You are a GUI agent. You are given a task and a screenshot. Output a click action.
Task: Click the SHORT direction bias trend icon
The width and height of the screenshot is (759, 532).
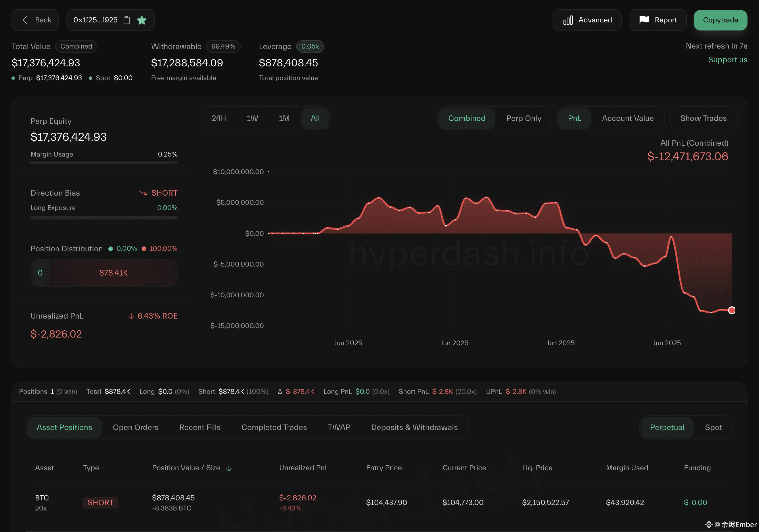tap(143, 193)
